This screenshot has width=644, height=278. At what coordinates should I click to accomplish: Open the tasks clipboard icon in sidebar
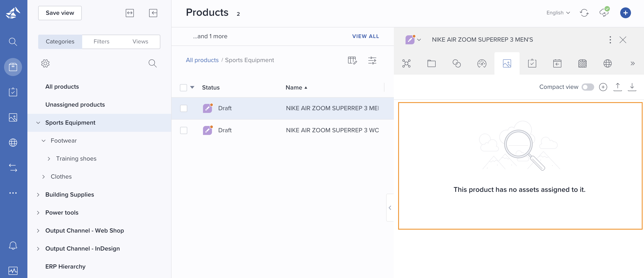click(x=13, y=92)
